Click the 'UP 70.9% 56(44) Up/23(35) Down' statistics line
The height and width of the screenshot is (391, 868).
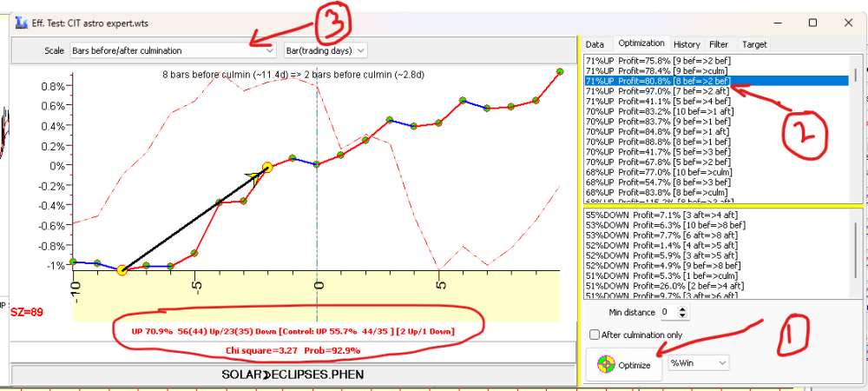pyautogui.click(x=293, y=332)
